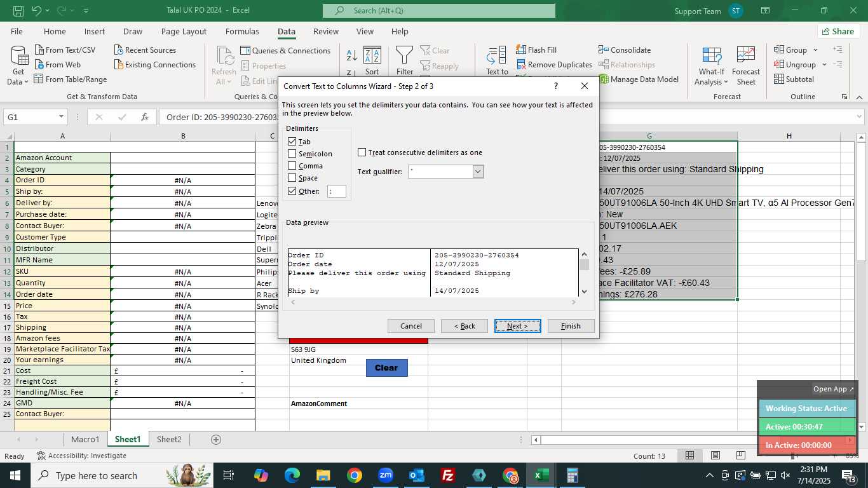868x488 pixels.
Task: Open the File menu tab
Action: point(17,32)
